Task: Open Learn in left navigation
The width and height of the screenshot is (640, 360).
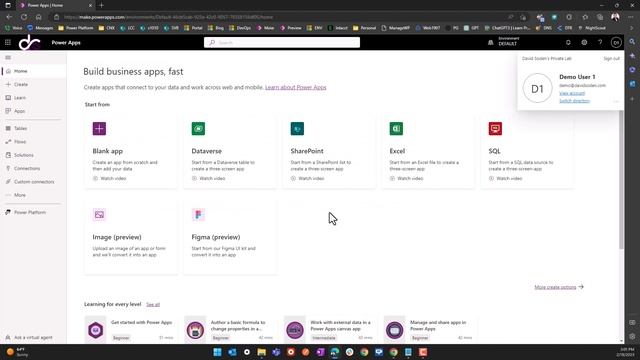Action: pyautogui.click(x=33, y=98)
